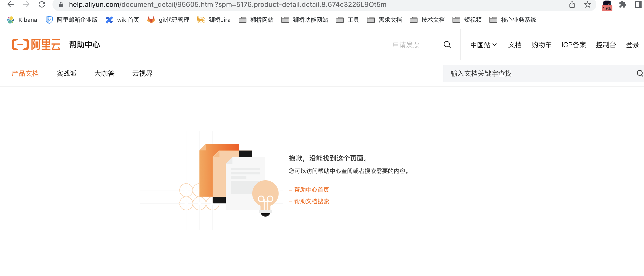
Task: Expand the 狮桥功能网站 bookmark folder
Action: 305,20
